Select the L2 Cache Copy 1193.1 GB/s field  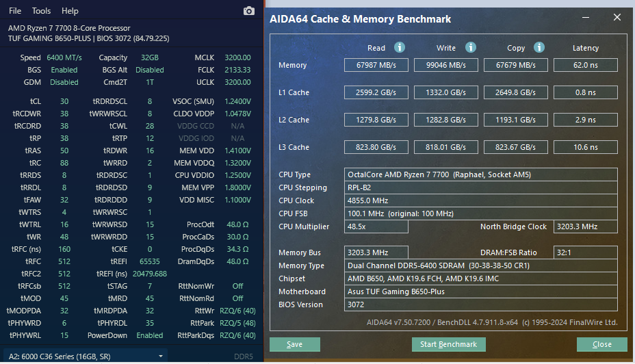515,120
